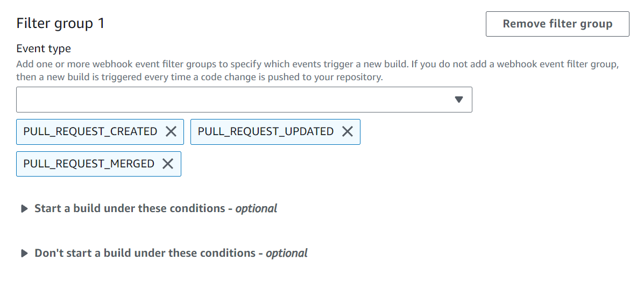Screen dimensions: 644x281
Task: Click the Filter group 1 heading
Action: coord(60,24)
